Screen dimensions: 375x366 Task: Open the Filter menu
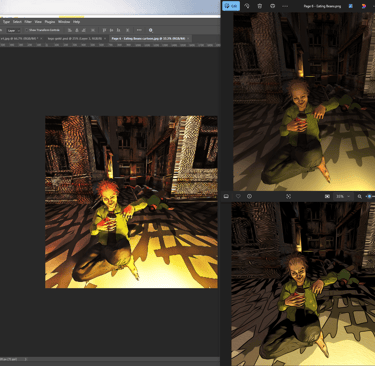click(x=28, y=22)
